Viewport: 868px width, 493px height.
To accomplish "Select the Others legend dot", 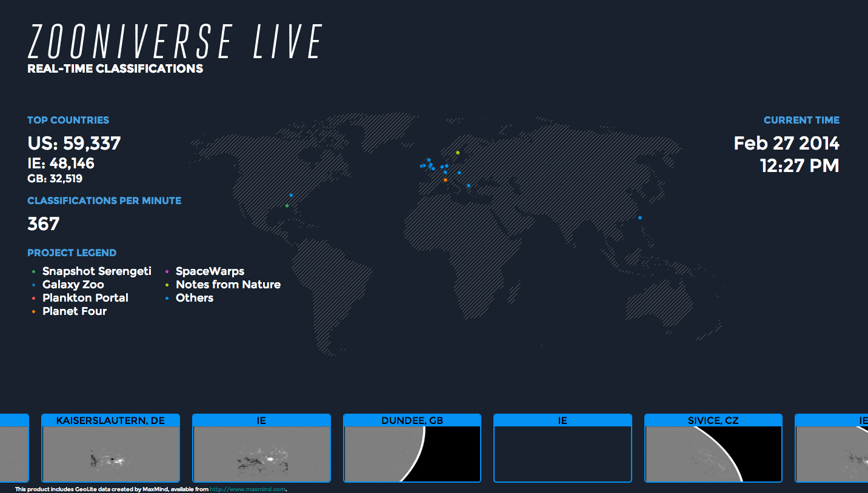I will [167, 298].
